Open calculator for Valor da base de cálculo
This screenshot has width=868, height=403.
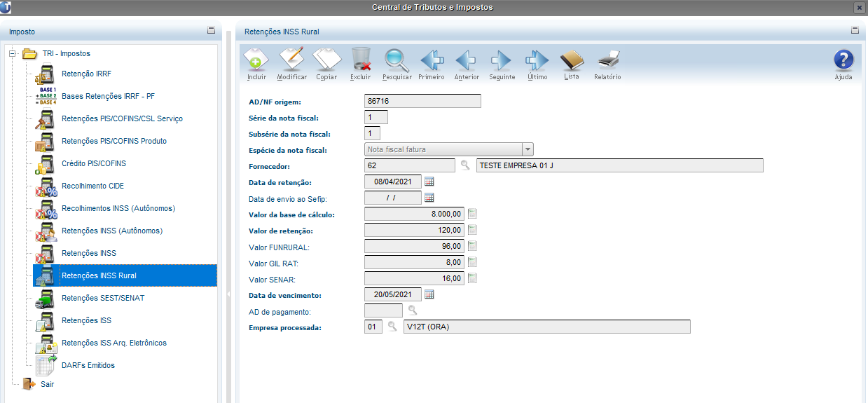coord(472,214)
